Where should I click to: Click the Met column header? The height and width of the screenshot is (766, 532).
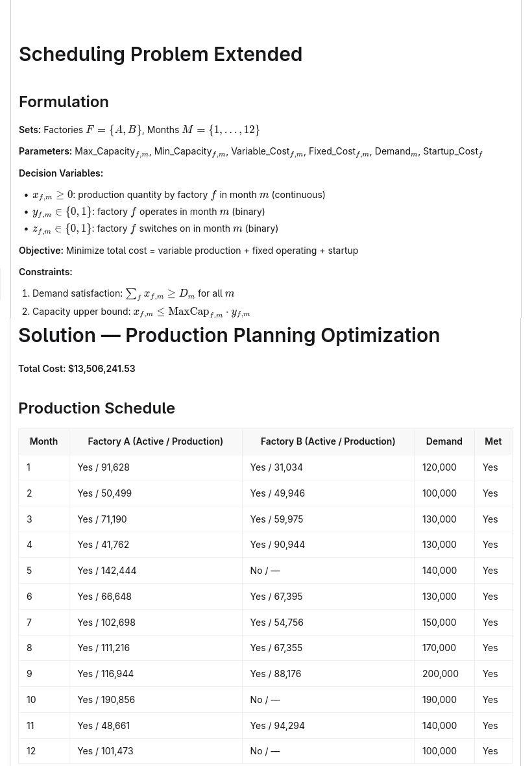click(493, 441)
